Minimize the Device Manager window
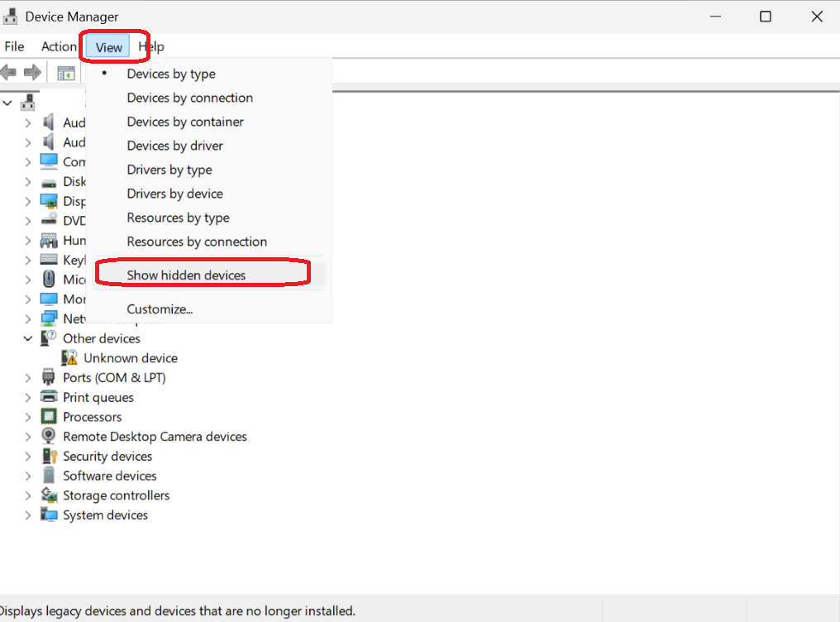840x622 pixels. [x=715, y=17]
